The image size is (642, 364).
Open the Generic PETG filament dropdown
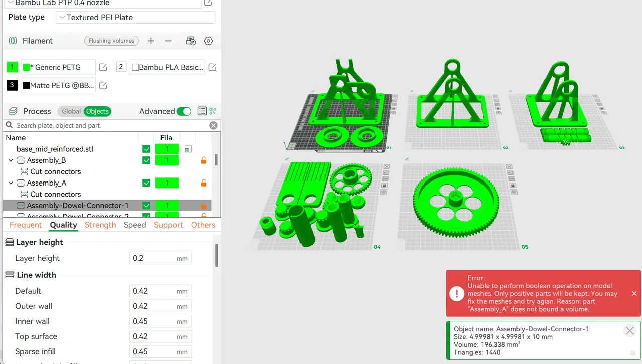pos(58,67)
